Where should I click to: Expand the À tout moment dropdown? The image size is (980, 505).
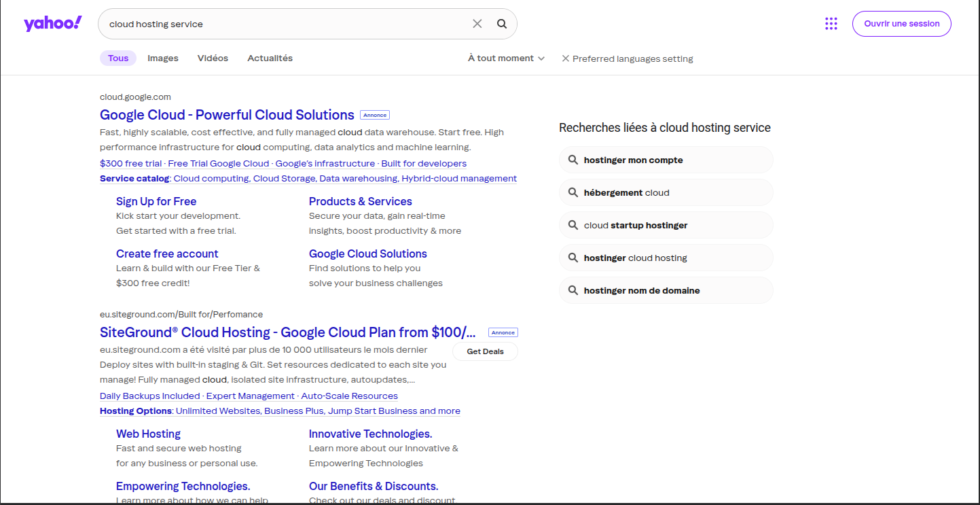506,58
